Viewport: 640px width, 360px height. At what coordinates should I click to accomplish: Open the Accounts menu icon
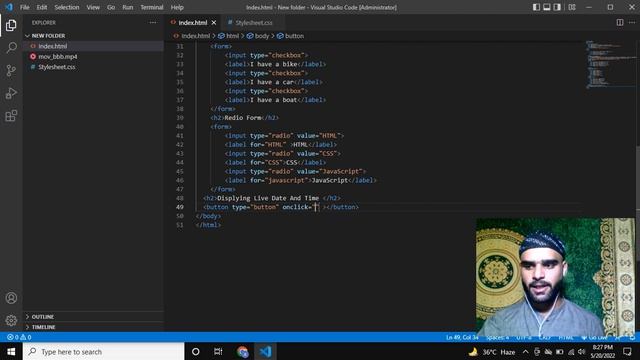tap(11, 298)
